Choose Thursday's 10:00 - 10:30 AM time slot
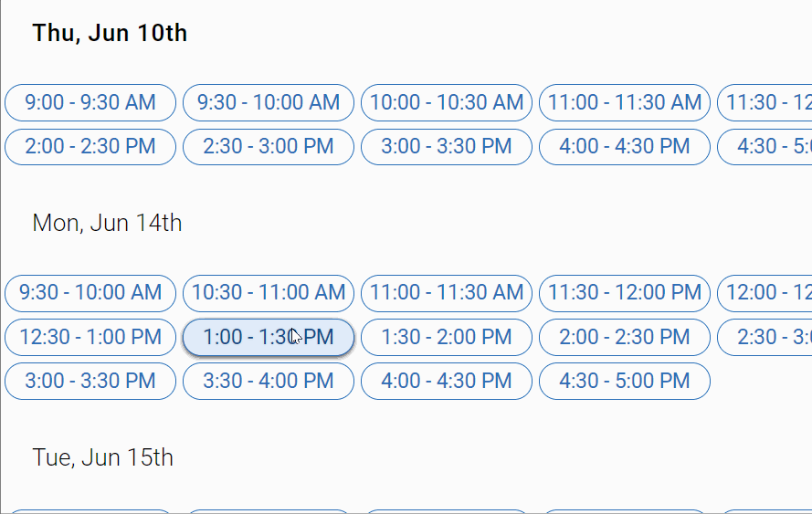Image resolution: width=812 pixels, height=514 pixels. (x=447, y=102)
